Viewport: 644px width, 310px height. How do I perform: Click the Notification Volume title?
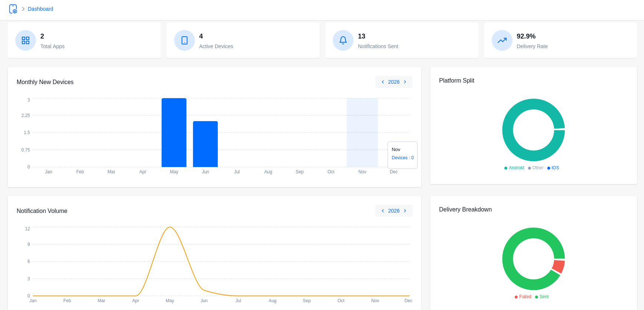[42, 211]
